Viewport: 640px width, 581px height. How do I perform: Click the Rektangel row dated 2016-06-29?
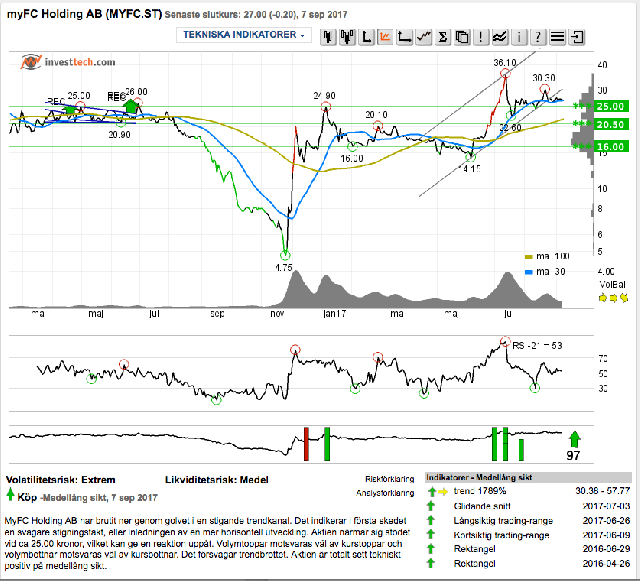(x=529, y=549)
